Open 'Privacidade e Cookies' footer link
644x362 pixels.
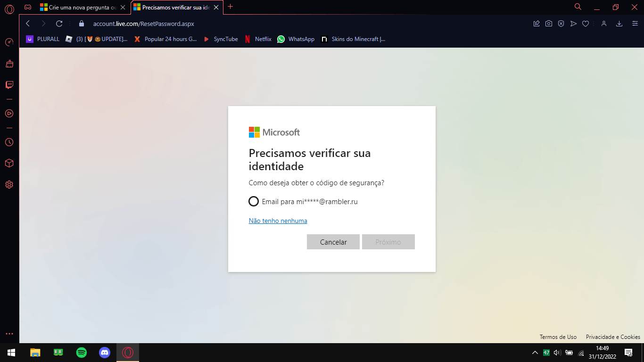(613, 337)
